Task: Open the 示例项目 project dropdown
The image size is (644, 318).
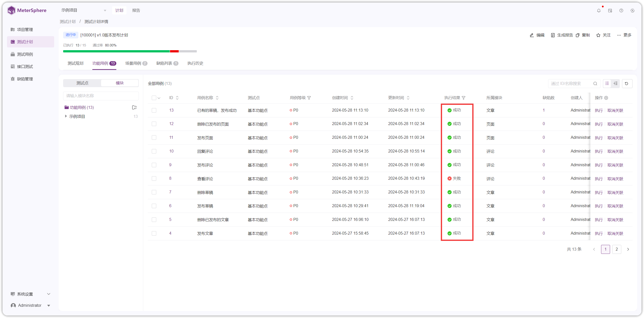Action: coord(84,10)
